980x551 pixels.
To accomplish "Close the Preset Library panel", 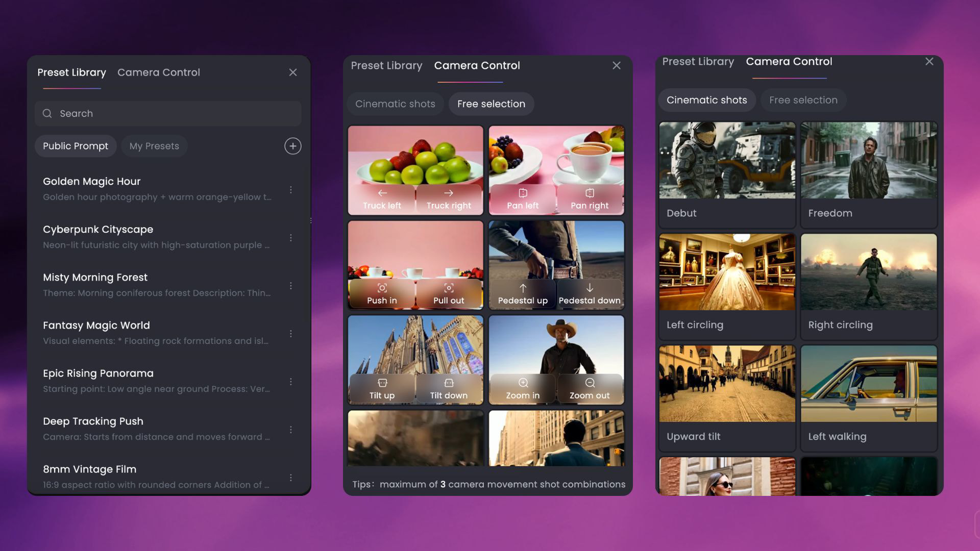I will click(x=293, y=72).
